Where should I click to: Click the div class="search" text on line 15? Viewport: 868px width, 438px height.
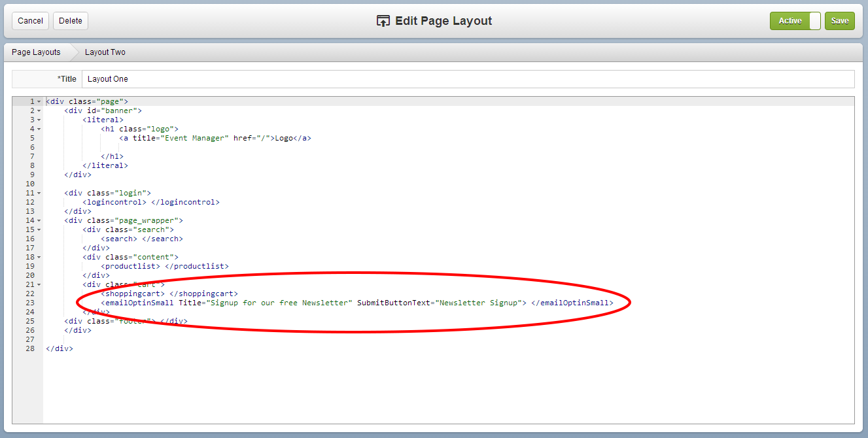(x=128, y=229)
